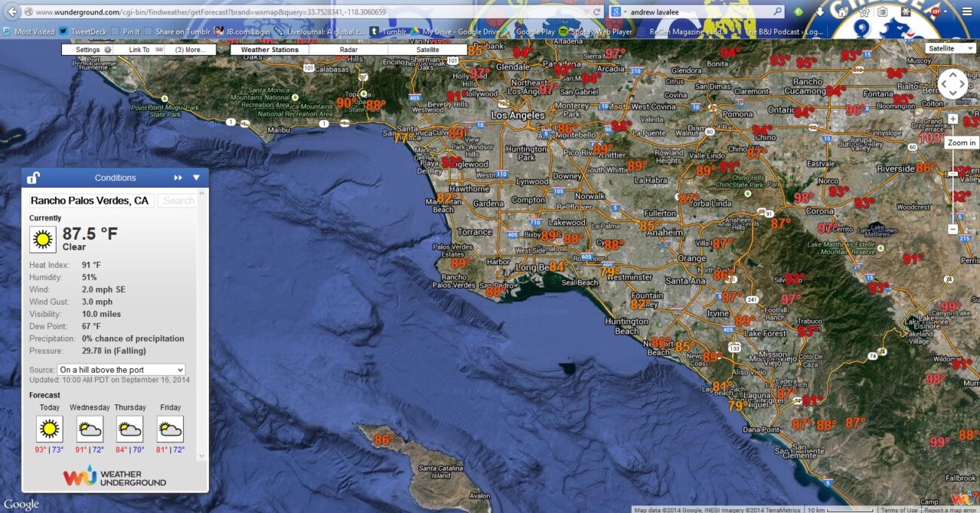Open the Downloads arrow in browser toolbar
The height and width of the screenshot is (513, 980).
[x=821, y=12]
